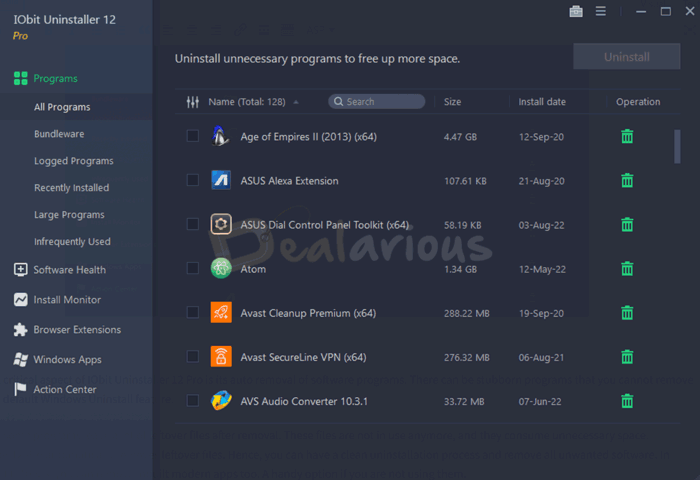Click the program list vertical scrollbar
This screenshot has height=480, width=700.
click(677, 146)
